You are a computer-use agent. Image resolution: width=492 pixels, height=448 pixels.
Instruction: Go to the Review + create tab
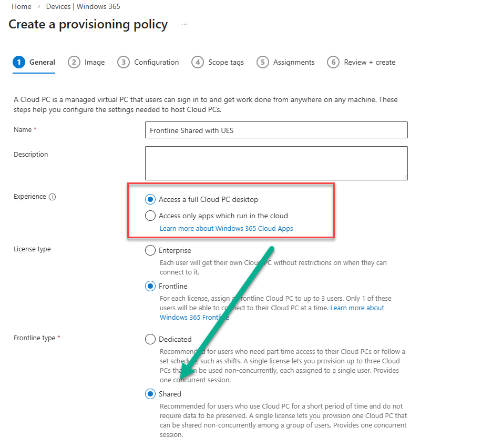click(370, 62)
